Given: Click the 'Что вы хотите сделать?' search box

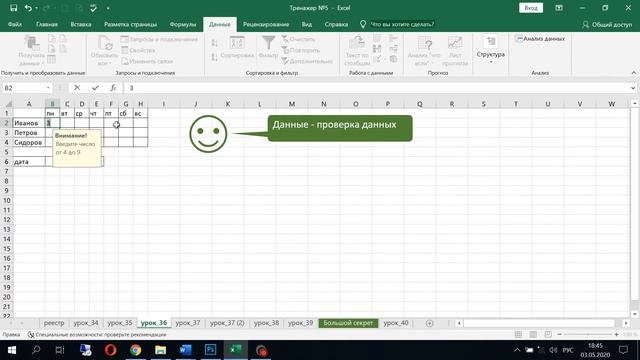Looking at the screenshot, I should [402, 24].
